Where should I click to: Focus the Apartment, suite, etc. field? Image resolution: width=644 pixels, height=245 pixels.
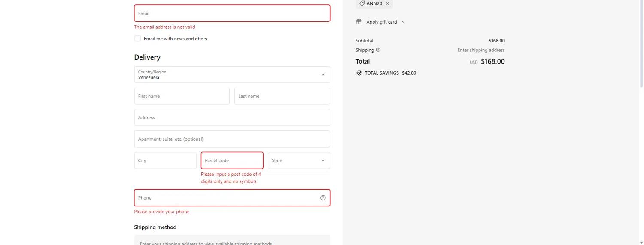[232, 139]
